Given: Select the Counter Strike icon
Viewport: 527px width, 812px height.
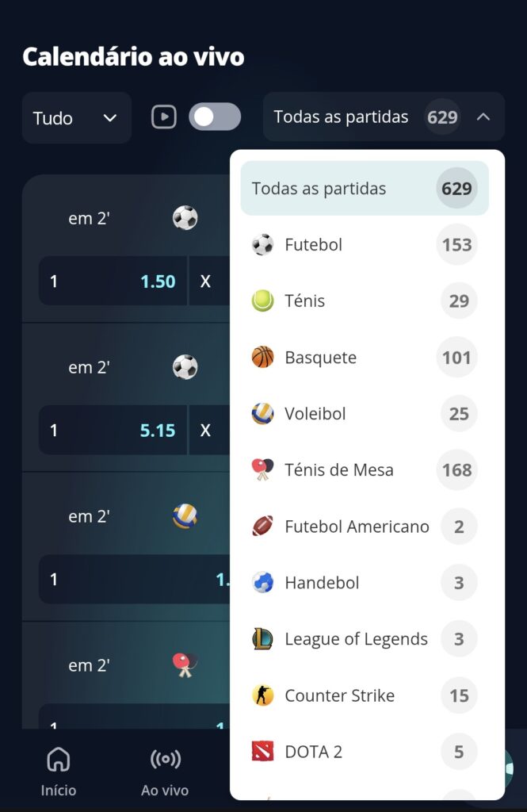Looking at the screenshot, I should tap(261, 695).
